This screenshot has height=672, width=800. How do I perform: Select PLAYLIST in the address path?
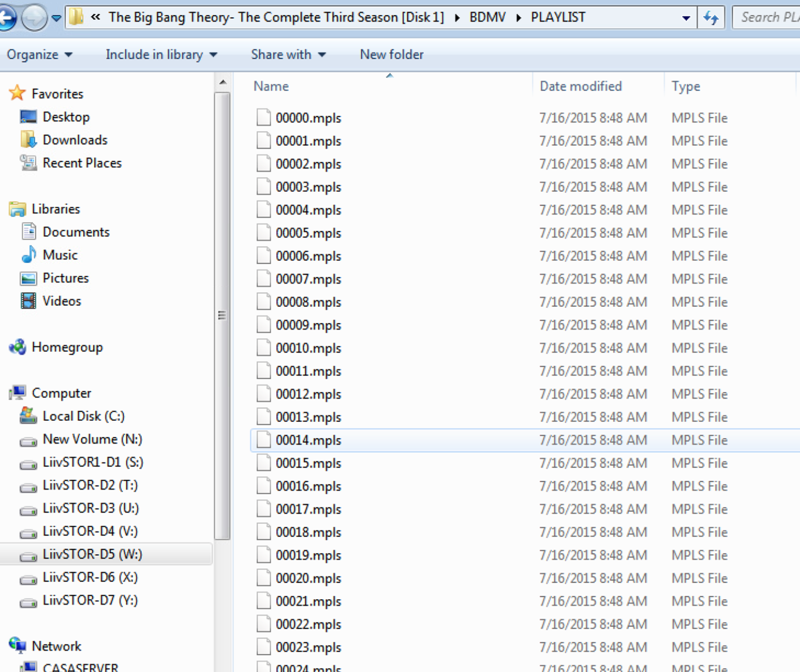pos(558,18)
